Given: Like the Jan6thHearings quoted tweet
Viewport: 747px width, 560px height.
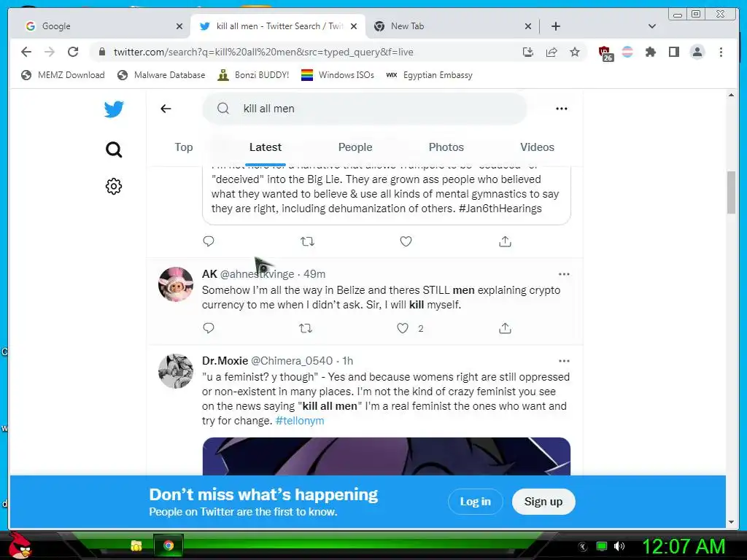Looking at the screenshot, I should click(406, 241).
